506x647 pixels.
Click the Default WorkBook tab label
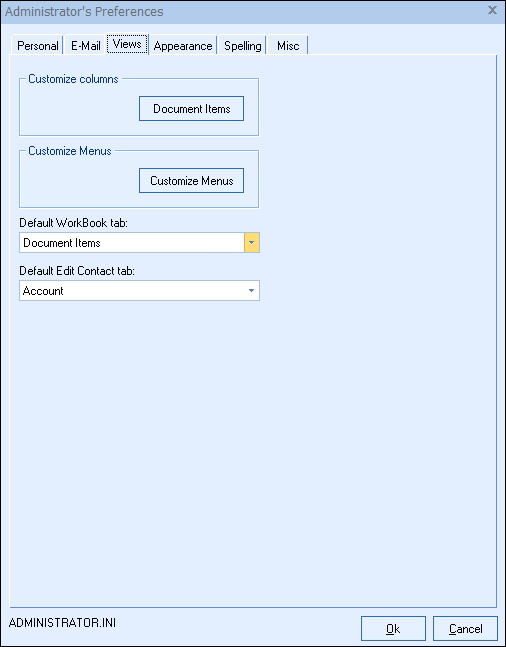pyautogui.click(x=74, y=223)
